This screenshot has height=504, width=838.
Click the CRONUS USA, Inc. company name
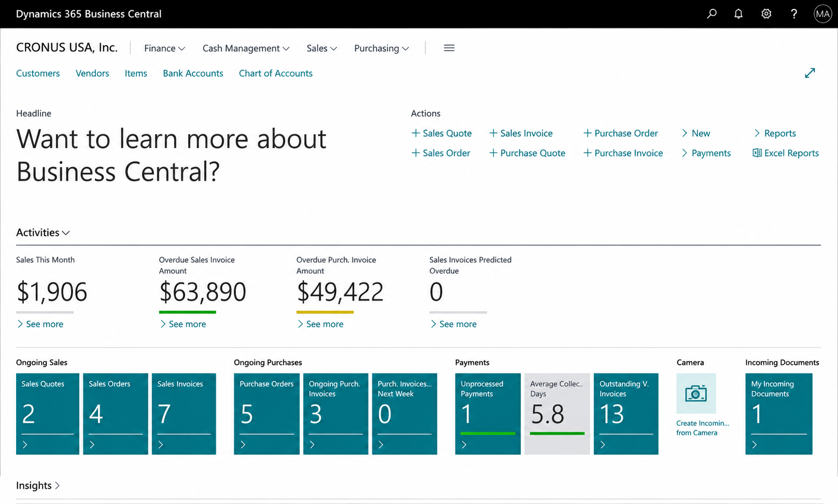tap(67, 47)
